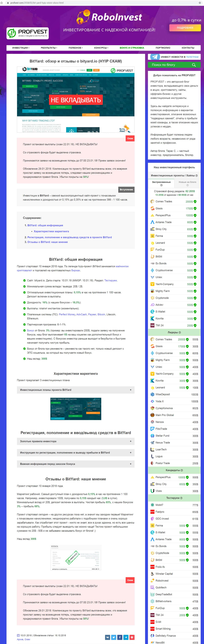The height and width of the screenshot is (644, 204).
Task: Click the PROFVEST logo in the header
Action: coord(27,33)
